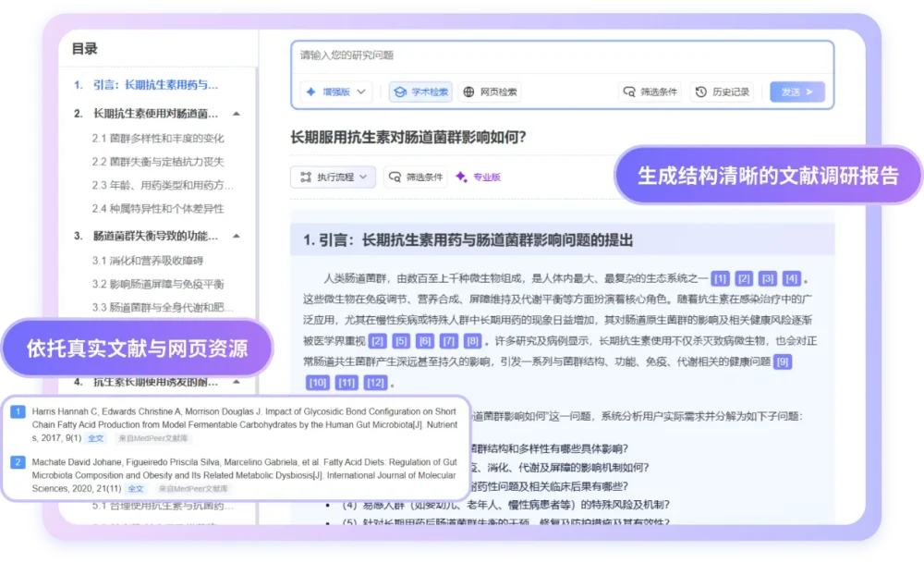Click the blue badge 2 on the Machate citation
The height and width of the screenshot is (563, 924).
(18, 462)
